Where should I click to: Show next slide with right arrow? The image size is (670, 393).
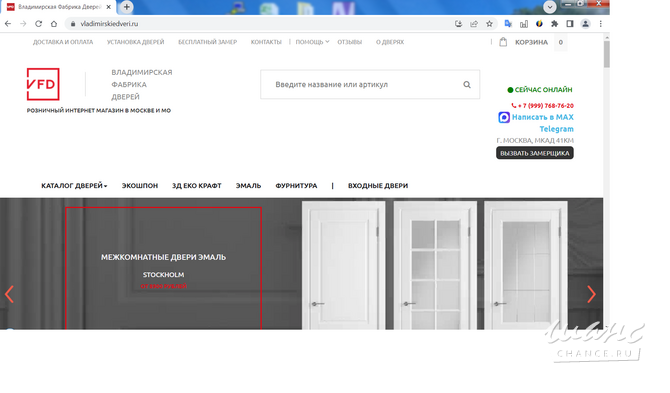click(591, 294)
